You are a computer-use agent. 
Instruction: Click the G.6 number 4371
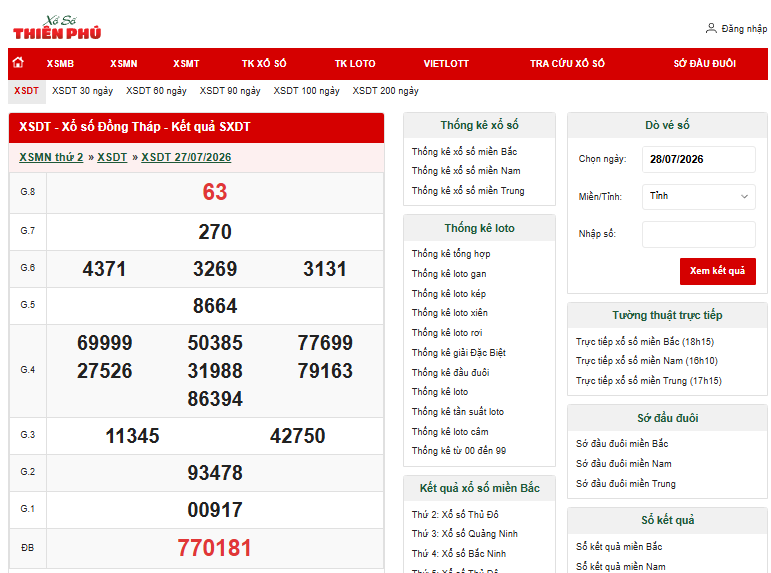tap(104, 269)
